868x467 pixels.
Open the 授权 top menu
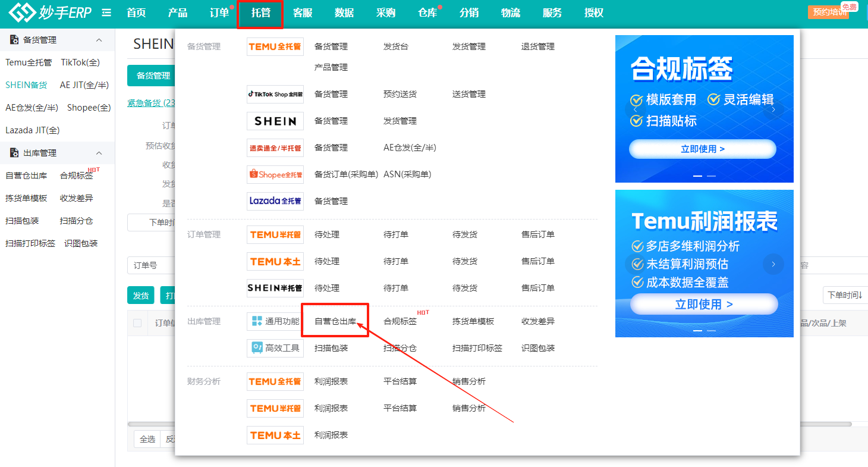(594, 13)
